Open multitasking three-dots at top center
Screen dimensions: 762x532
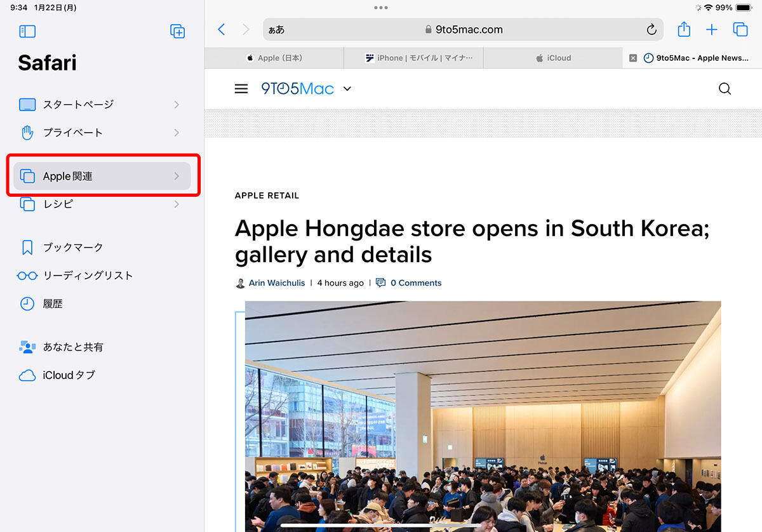381,8
